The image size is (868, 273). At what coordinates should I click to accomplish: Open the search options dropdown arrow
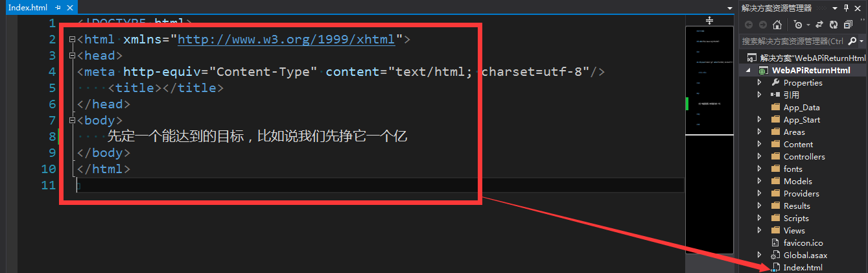click(862, 41)
